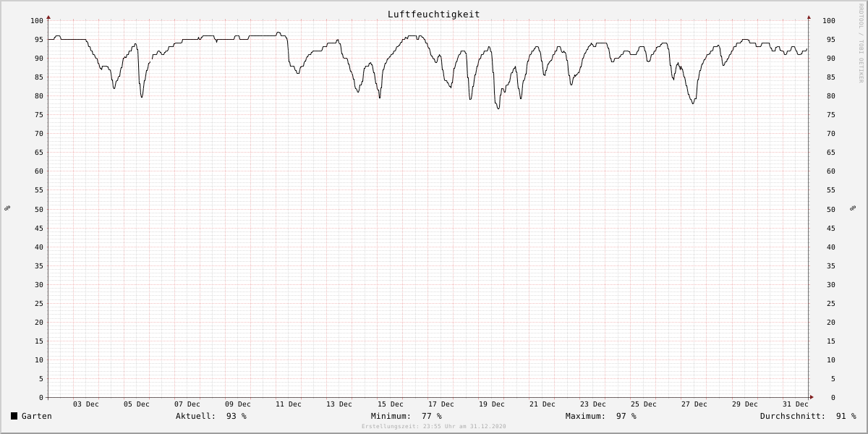Select the "Durchschnitt: 91 %" average value
Viewport: 868px width, 434px height.
pos(808,416)
